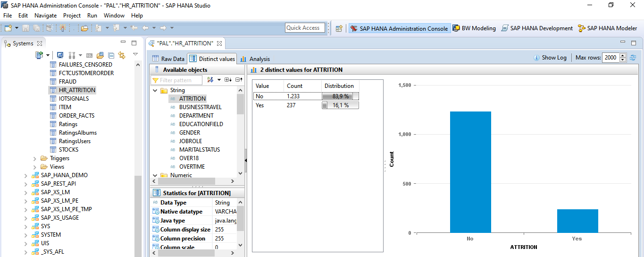Select the JOBROLE column
The image size is (644, 257).
pyautogui.click(x=191, y=141)
